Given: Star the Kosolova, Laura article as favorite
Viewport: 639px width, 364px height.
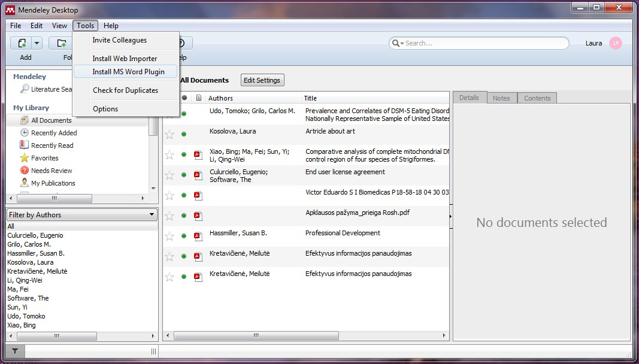Looking at the screenshot, I should coord(169,134).
